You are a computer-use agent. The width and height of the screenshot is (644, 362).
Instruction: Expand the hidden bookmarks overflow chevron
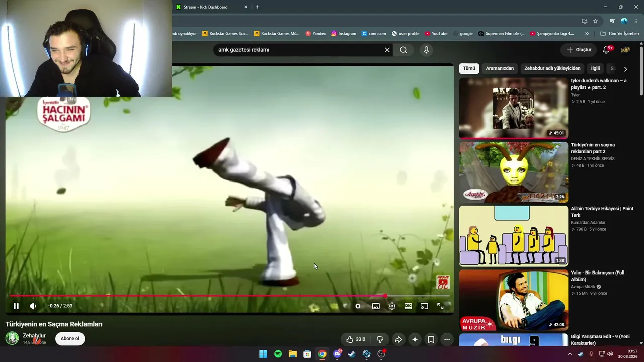pyautogui.click(x=587, y=34)
